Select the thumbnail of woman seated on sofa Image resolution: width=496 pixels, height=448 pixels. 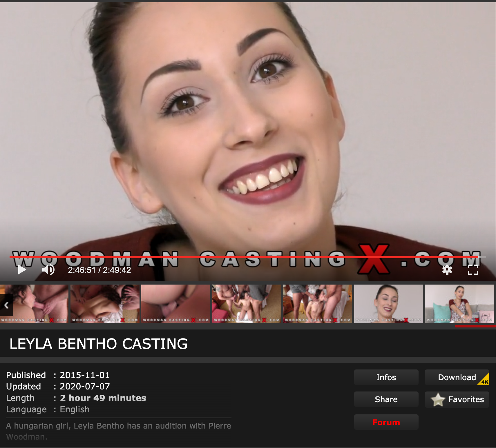pyautogui.click(x=459, y=303)
